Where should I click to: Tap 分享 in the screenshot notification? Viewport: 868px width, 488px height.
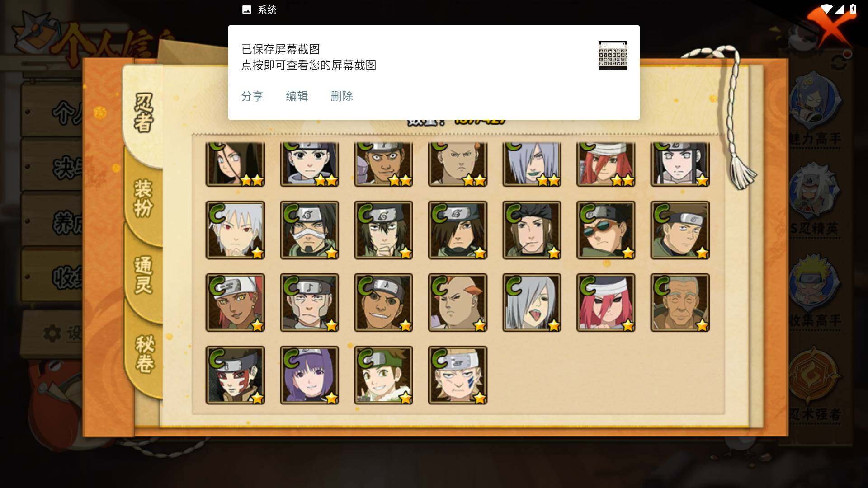point(252,96)
